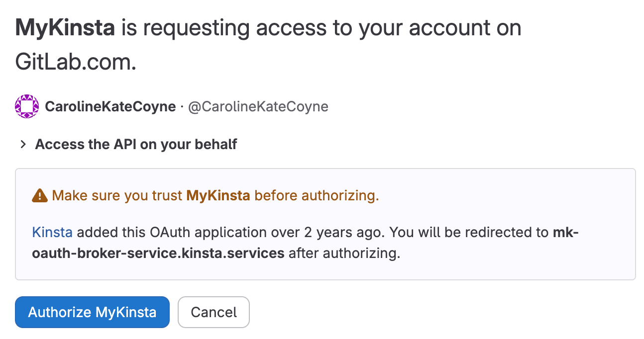Click the "Access the API on your behalf" label
Screen dimensions: 644x339
point(136,145)
